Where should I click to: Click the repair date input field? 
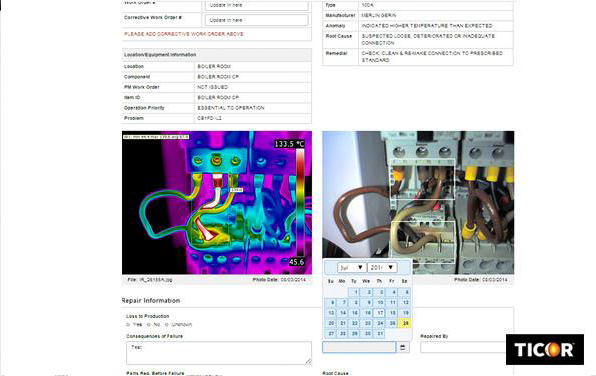click(x=359, y=347)
